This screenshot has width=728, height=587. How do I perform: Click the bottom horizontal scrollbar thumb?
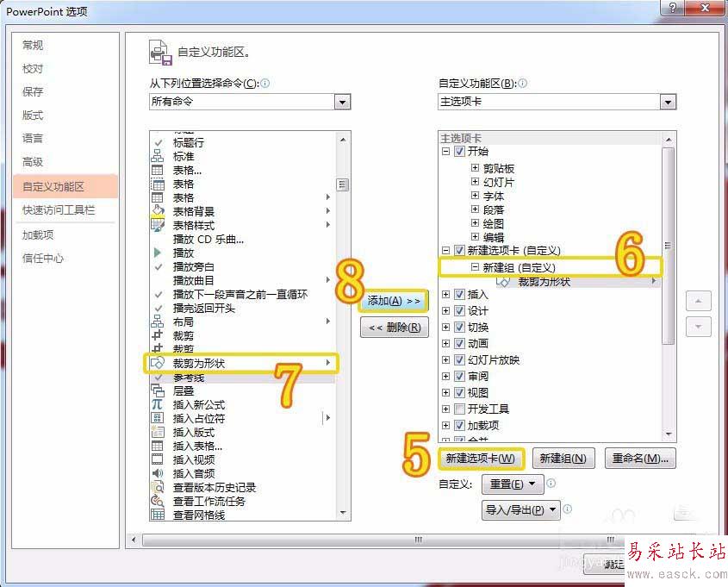[418, 540]
